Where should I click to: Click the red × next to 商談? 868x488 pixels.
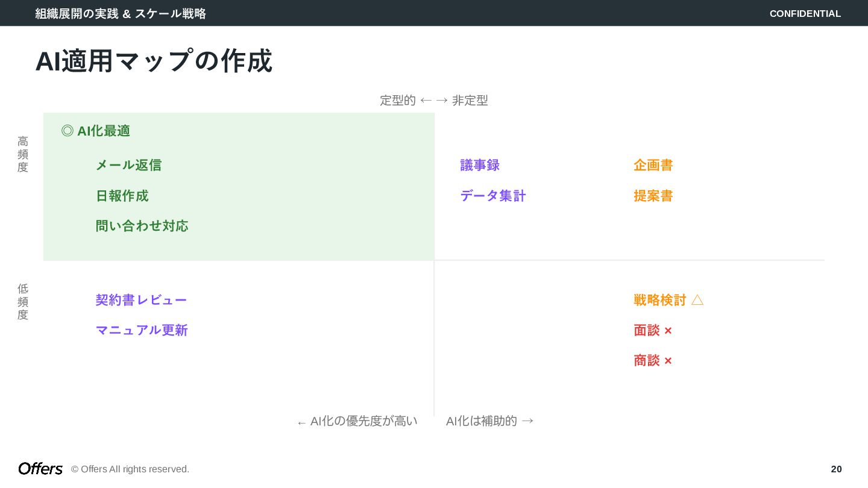[x=668, y=361]
